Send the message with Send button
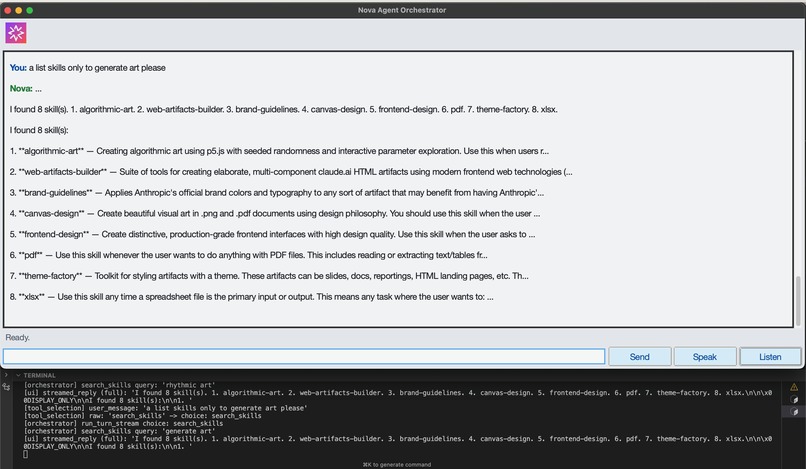The height and width of the screenshot is (469, 806). pos(639,357)
